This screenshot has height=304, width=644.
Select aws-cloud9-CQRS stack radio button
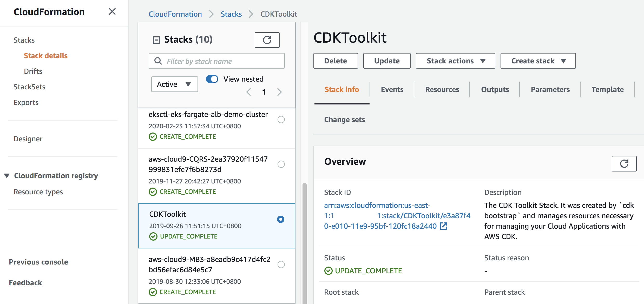281,164
